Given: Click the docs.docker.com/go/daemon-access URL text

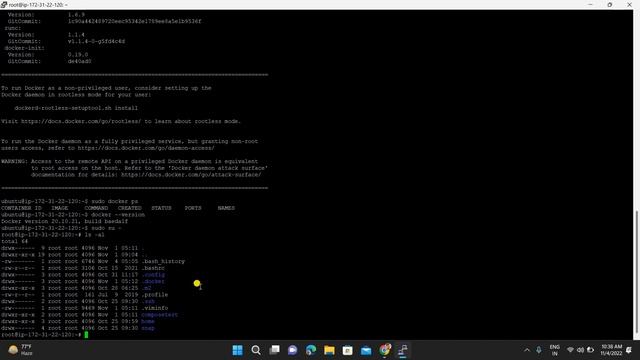Looking at the screenshot, I should tap(146, 148).
